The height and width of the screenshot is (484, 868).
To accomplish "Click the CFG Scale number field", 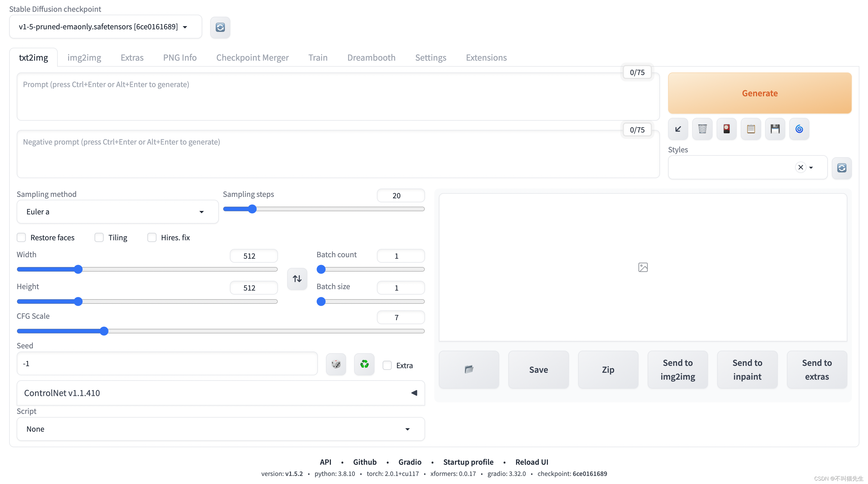I will pyautogui.click(x=401, y=317).
